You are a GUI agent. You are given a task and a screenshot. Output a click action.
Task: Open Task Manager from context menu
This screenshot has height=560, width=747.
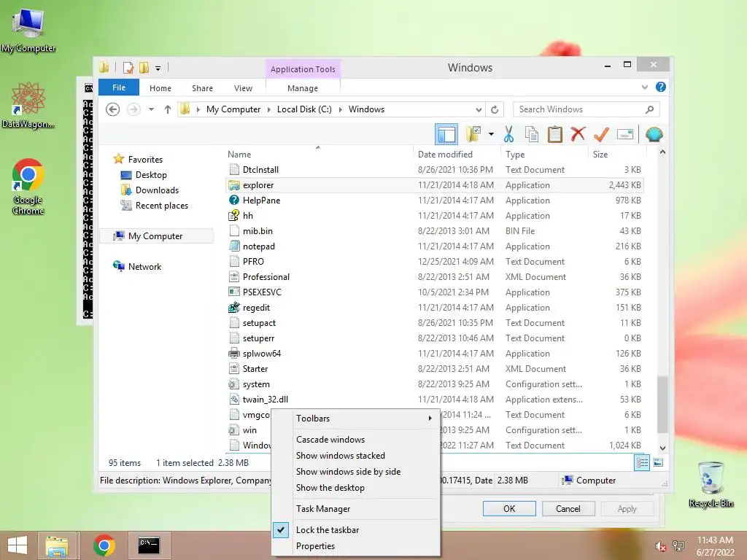(x=356, y=508)
